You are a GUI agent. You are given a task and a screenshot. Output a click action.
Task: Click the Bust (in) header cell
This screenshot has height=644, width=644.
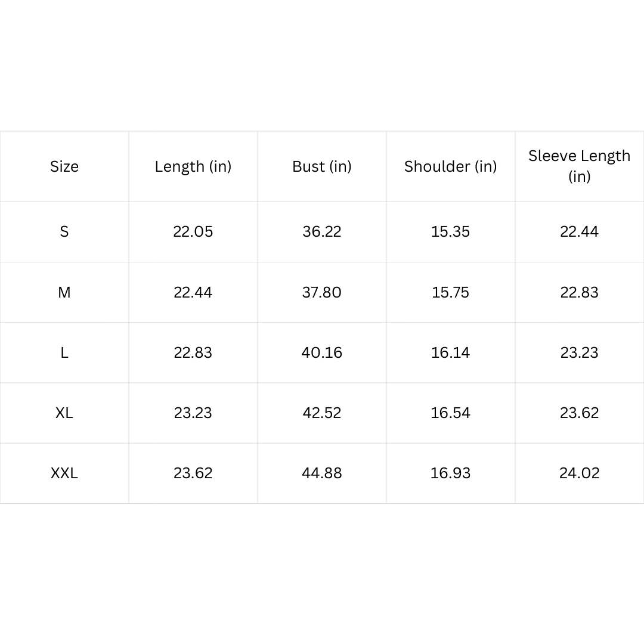[x=322, y=166]
